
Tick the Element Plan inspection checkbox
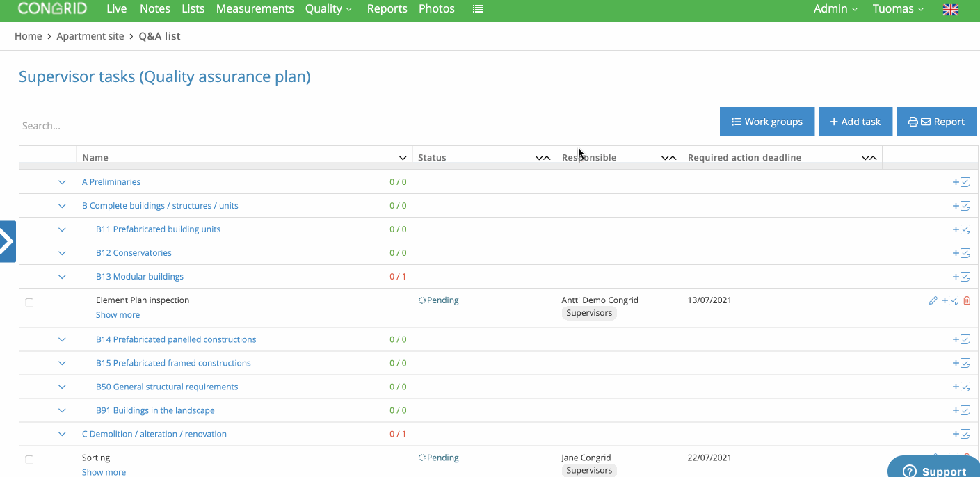click(x=29, y=302)
